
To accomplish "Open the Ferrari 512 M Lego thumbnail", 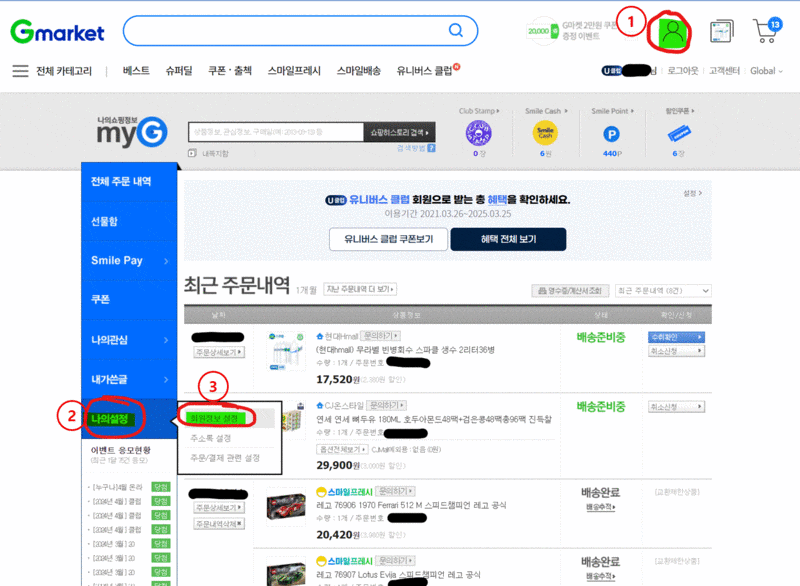I will coord(286,507).
